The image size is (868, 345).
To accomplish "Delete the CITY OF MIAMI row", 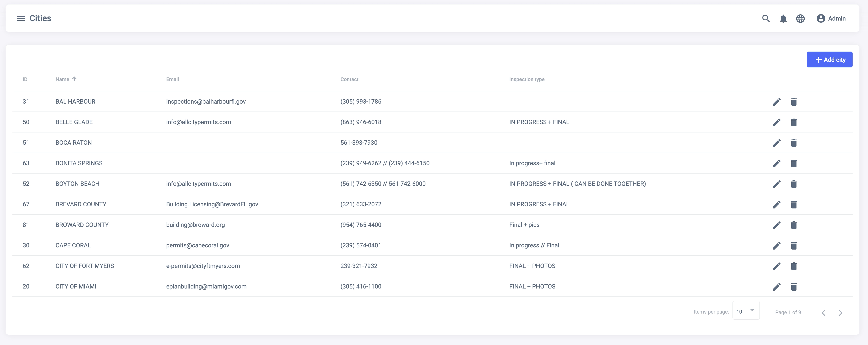I will (x=793, y=287).
